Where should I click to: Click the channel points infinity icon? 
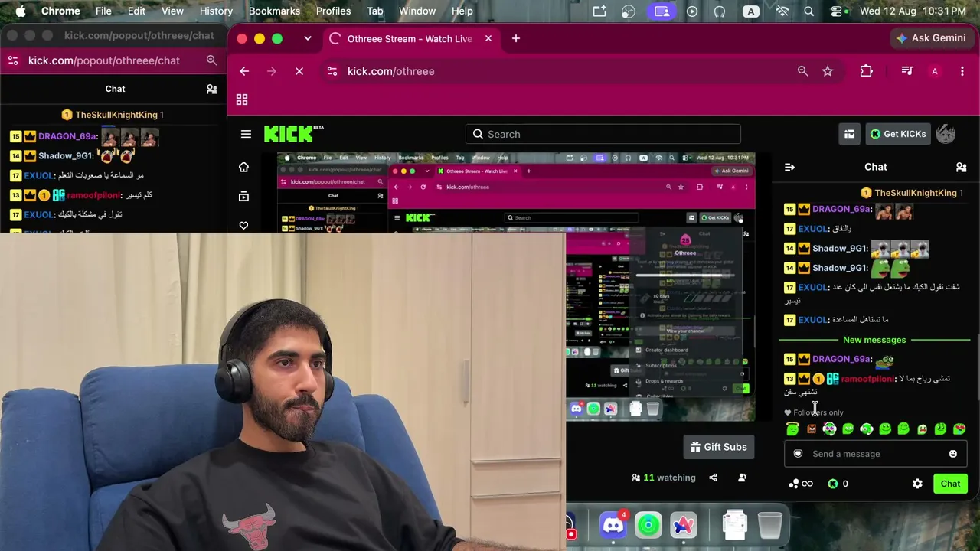click(801, 484)
